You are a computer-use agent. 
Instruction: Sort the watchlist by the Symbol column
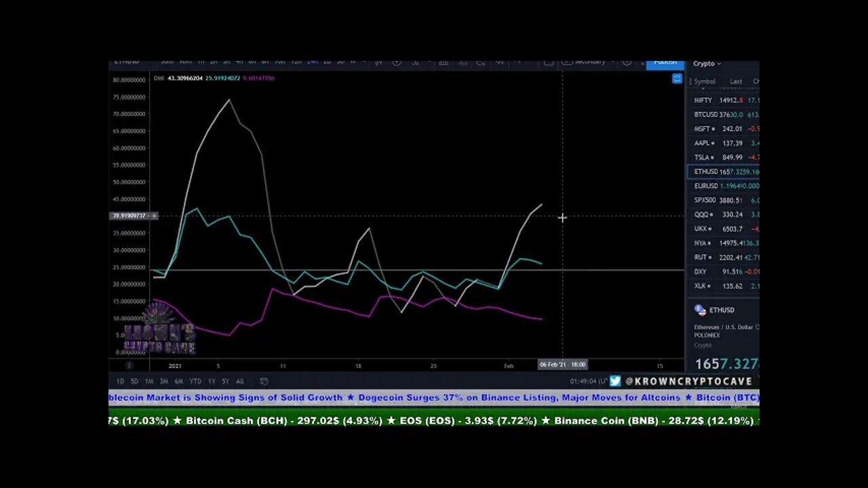click(x=705, y=81)
